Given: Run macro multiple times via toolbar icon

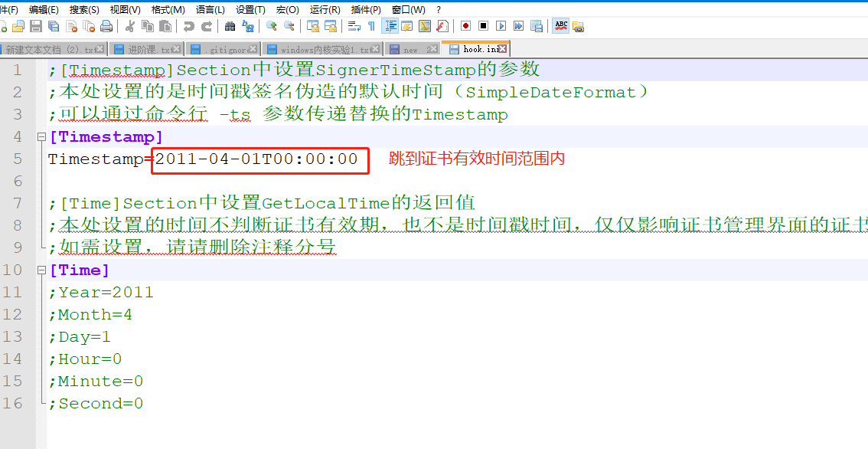Looking at the screenshot, I should (520, 25).
